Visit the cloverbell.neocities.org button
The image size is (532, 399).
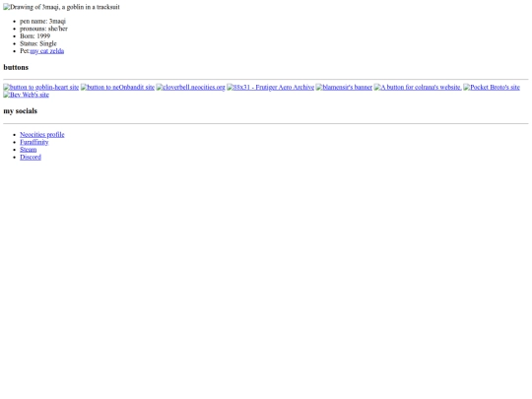click(191, 88)
